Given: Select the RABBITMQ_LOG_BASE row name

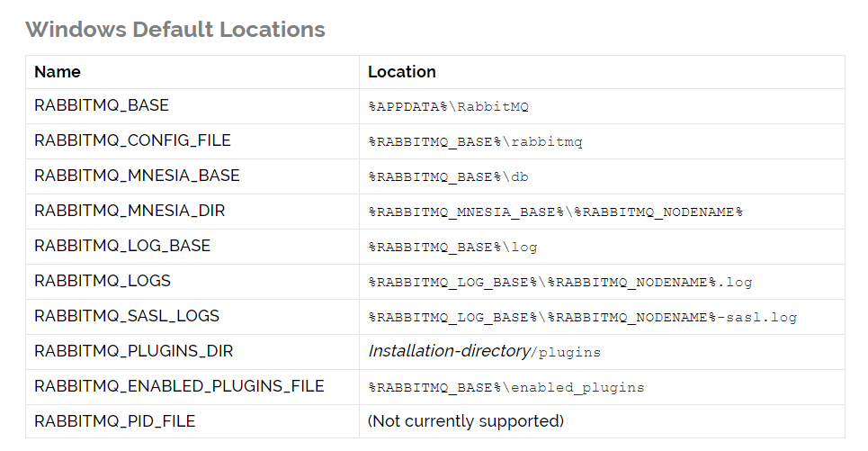Looking at the screenshot, I should [x=122, y=246].
